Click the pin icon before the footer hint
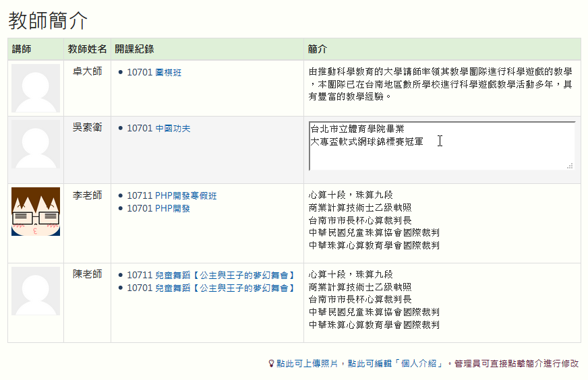 click(272, 364)
